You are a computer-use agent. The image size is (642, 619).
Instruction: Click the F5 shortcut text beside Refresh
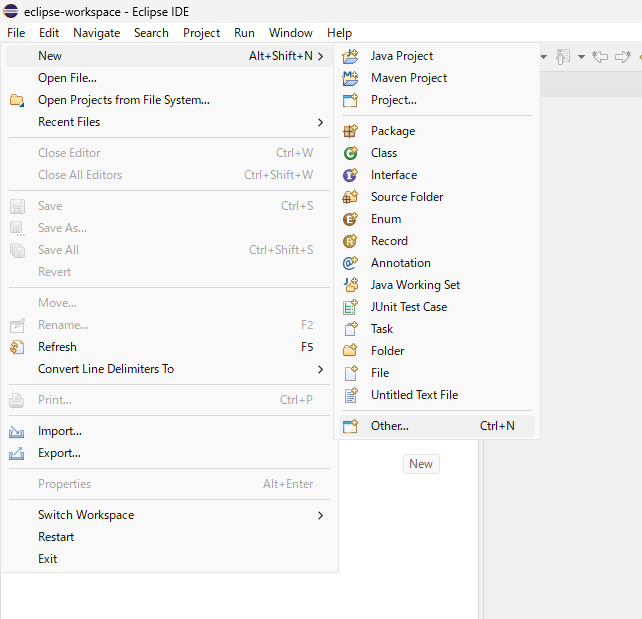point(307,347)
